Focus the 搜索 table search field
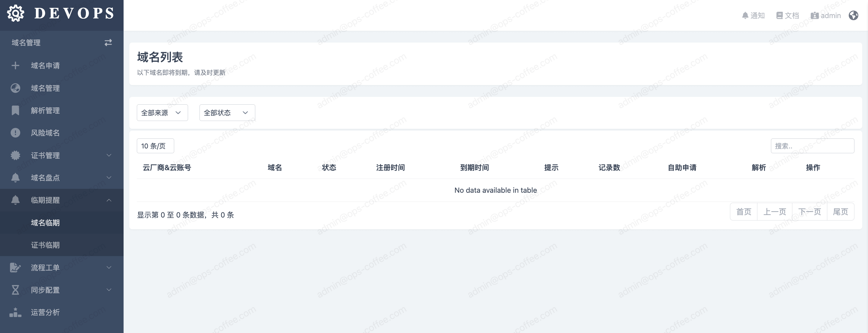The height and width of the screenshot is (333, 868). (x=812, y=146)
